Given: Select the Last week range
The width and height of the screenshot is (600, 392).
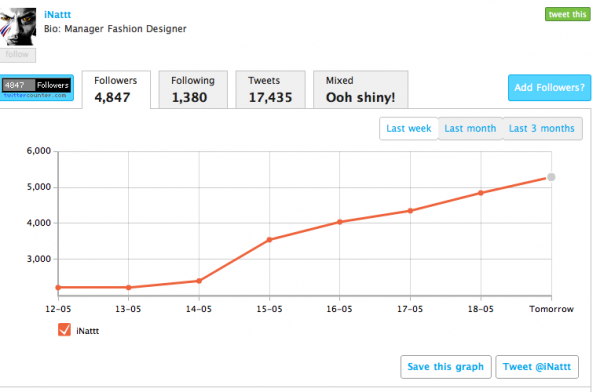Looking at the screenshot, I should [x=409, y=129].
